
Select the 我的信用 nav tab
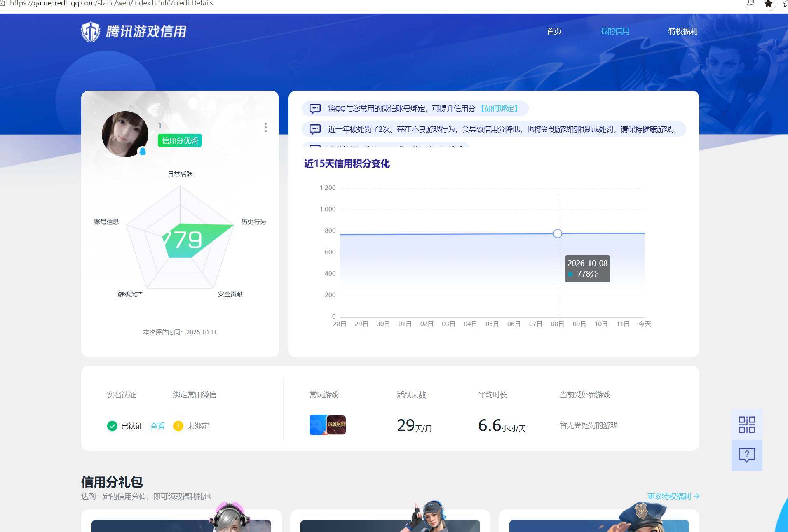click(x=614, y=31)
